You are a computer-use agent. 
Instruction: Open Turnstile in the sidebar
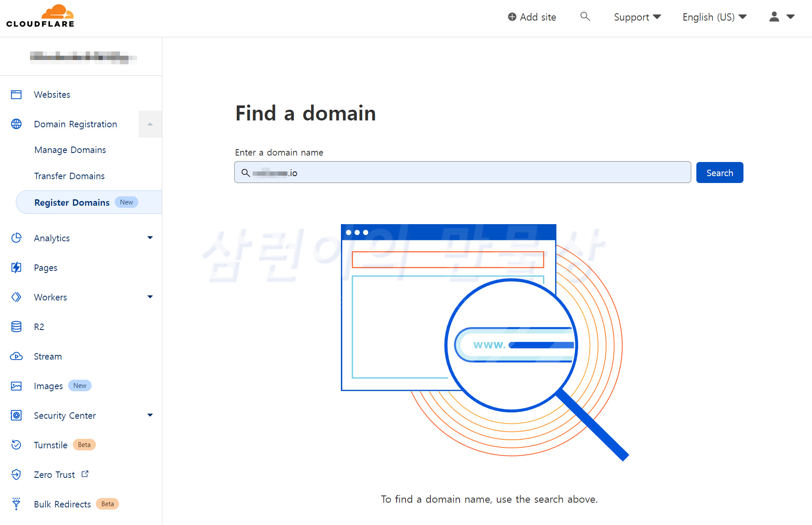51,445
